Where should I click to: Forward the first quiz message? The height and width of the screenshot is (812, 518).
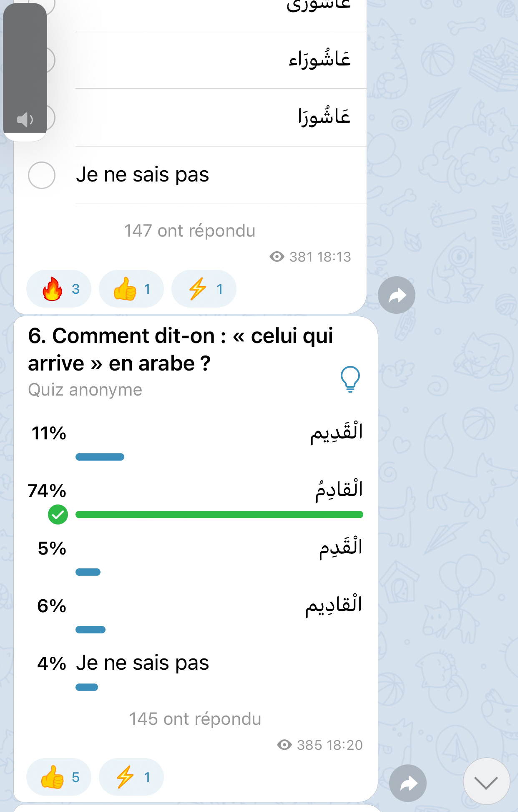click(396, 295)
